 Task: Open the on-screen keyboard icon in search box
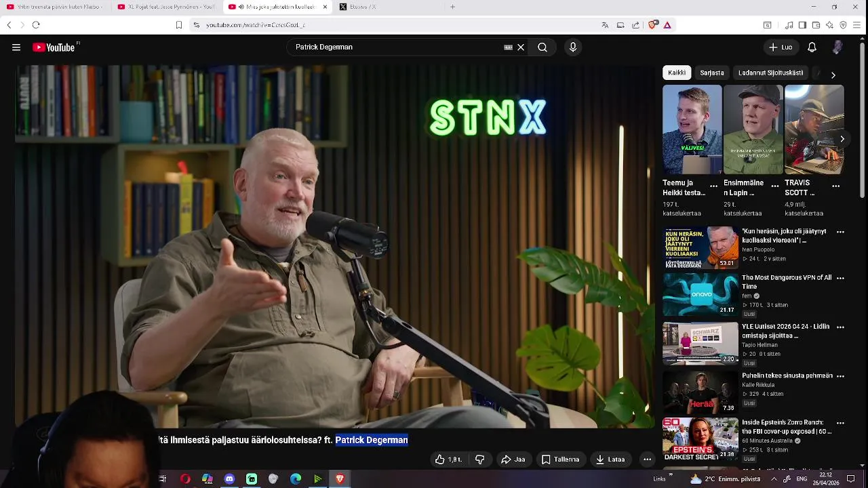point(508,47)
